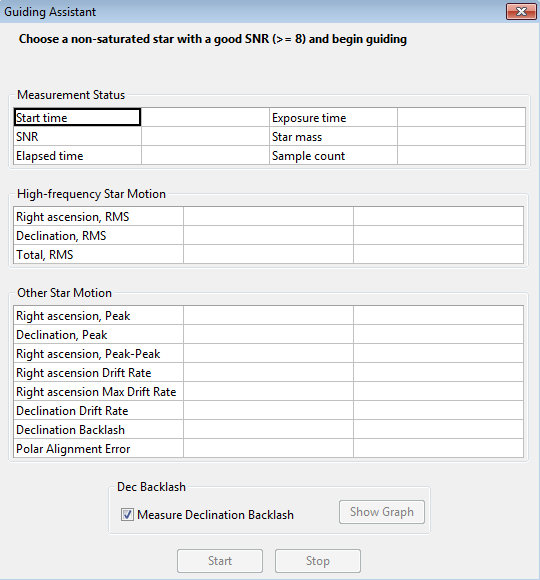Close the Guiding Assistant window
The height and width of the screenshot is (580, 540).
click(x=521, y=11)
